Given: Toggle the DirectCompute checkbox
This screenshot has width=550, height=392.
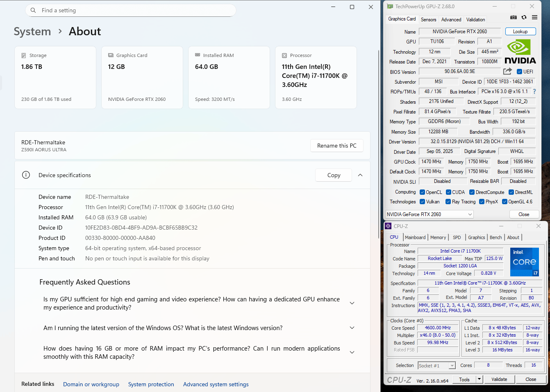Looking at the screenshot, I should tap(472, 192).
